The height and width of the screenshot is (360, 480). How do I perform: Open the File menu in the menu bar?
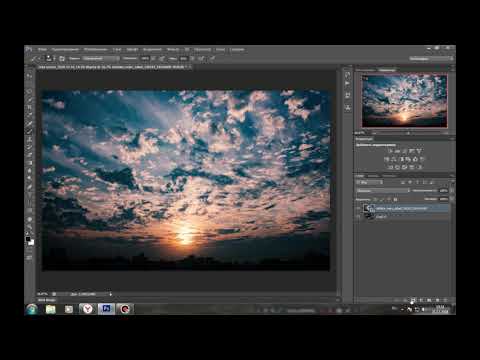(x=42, y=49)
